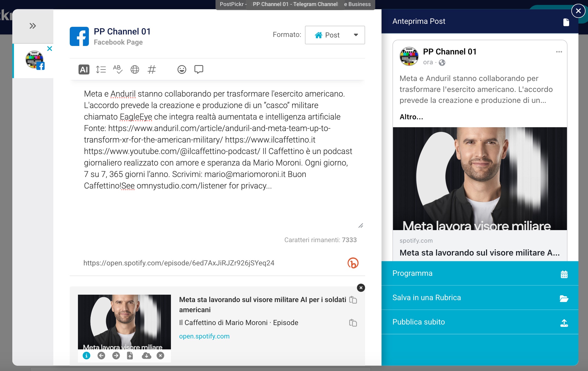The width and height of the screenshot is (588, 371).
Task: Run the AB spell check tool
Action: pos(118,69)
